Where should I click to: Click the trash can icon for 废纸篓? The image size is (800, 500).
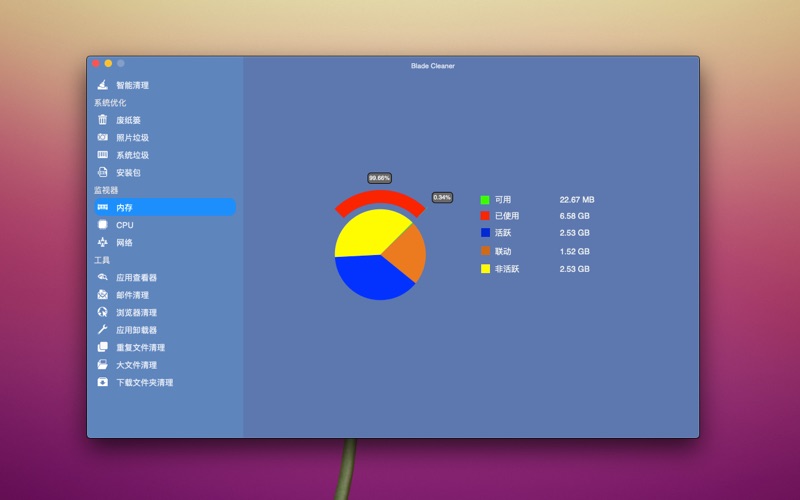pyautogui.click(x=103, y=119)
